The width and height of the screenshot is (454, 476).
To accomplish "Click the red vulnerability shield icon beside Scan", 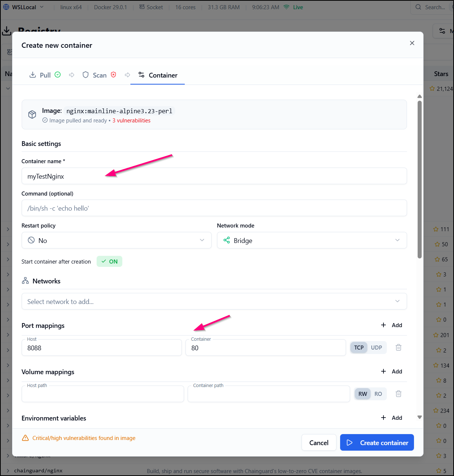I will 113,75.
